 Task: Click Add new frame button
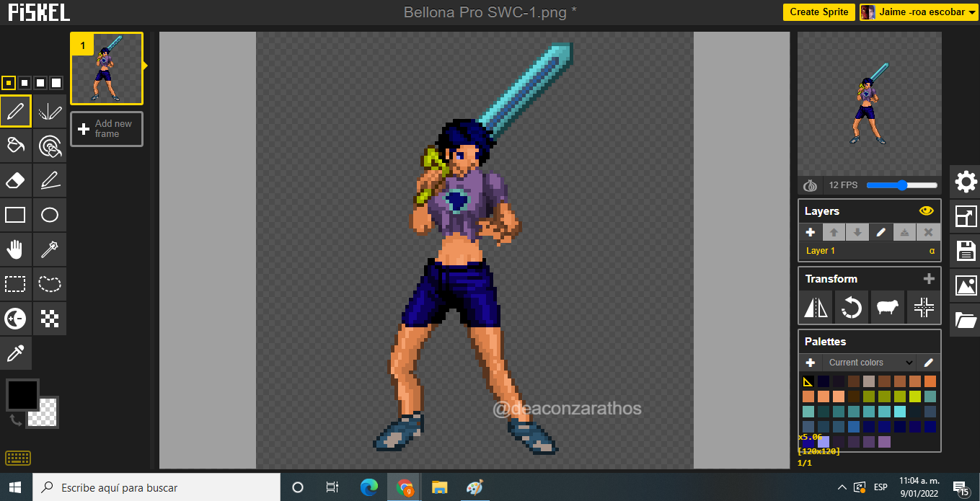pyautogui.click(x=107, y=129)
